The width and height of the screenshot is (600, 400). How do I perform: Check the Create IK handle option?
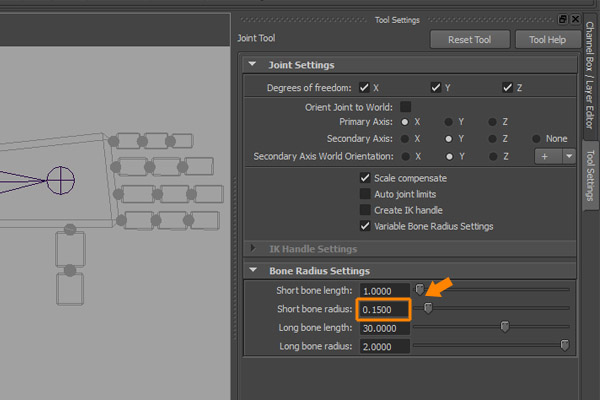(x=365, y=210)
